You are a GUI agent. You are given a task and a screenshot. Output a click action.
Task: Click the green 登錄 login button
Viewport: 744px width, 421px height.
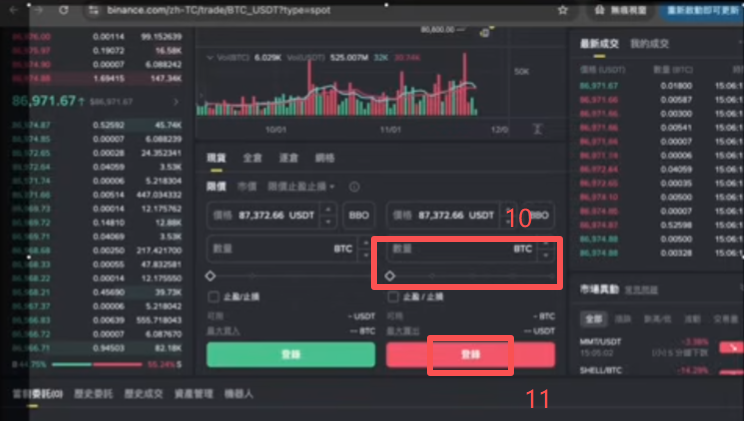[x=291, y=355]
